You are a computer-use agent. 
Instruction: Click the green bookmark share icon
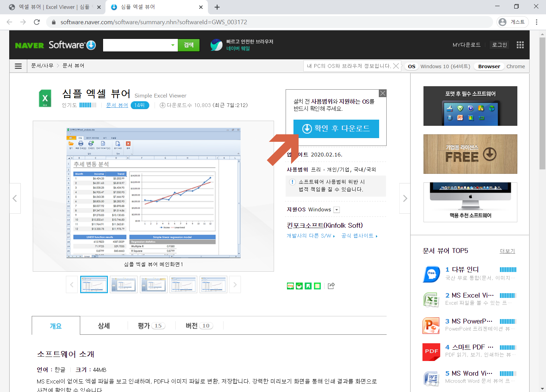pos(308,286)
